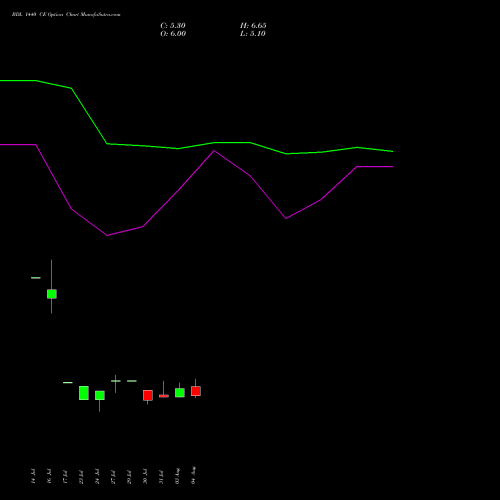Screen dimensions: 500x500
Task: Select the 17 Jul date label
Action: coord(65,477)
